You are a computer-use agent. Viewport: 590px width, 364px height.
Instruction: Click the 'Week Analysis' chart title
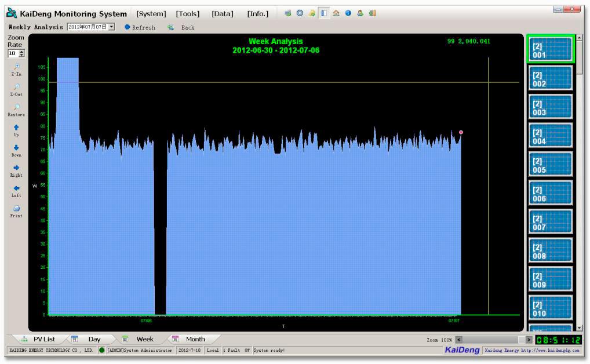click(276, 41)
